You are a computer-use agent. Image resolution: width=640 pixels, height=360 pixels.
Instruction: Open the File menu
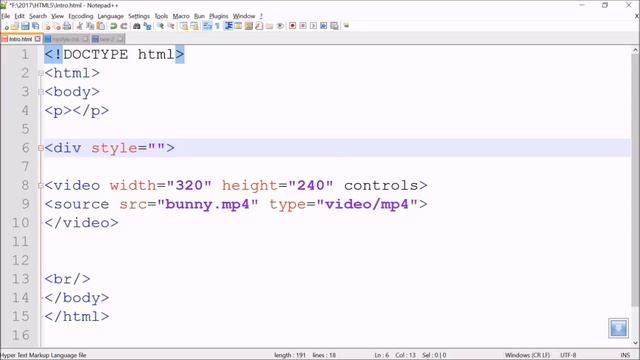[6, 16]
